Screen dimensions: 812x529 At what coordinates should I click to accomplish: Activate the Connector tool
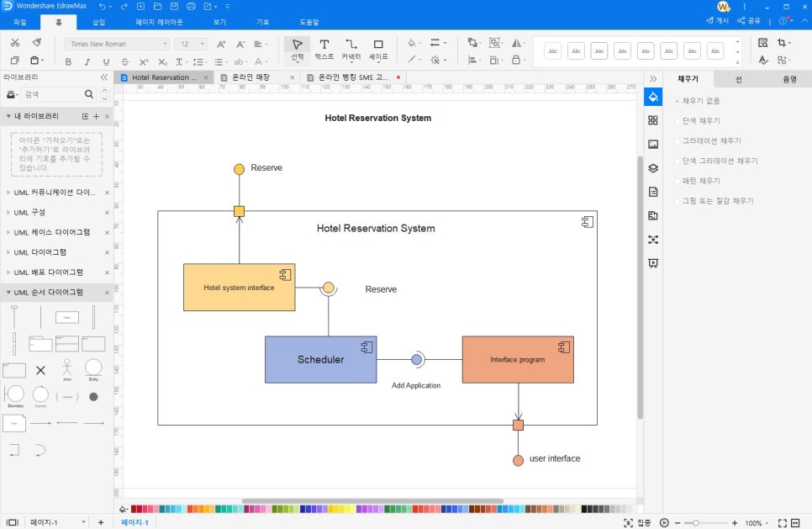click(351, 50)
